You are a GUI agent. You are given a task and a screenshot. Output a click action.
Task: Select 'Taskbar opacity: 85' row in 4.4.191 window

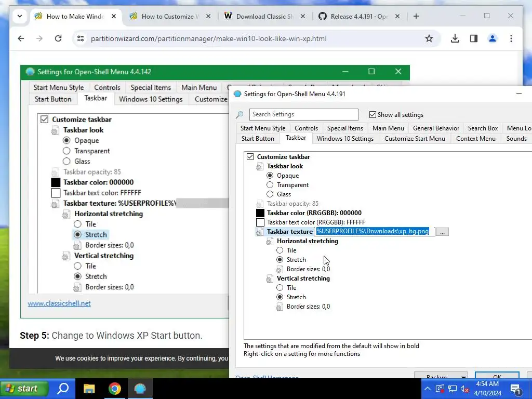pos(292,204)
